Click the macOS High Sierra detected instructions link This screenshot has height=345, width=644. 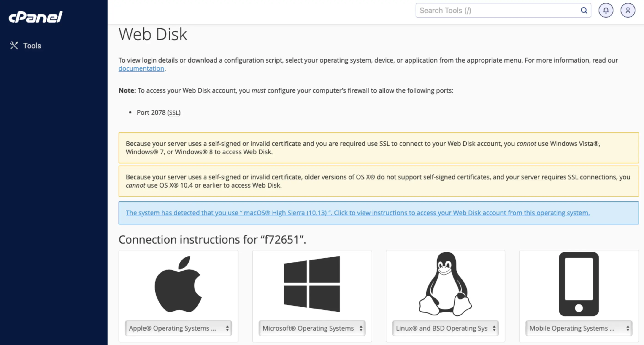click(357, 213)
